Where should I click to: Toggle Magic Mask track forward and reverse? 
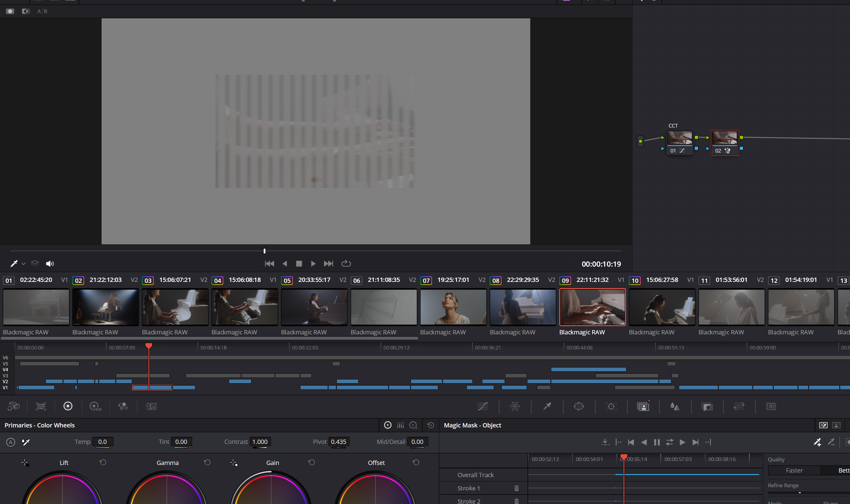point(670,442)
